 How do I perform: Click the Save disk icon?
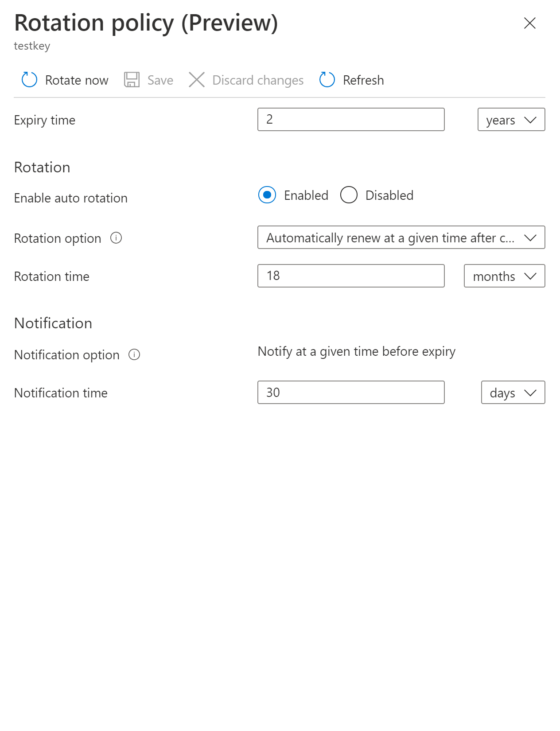click(132, 80)
